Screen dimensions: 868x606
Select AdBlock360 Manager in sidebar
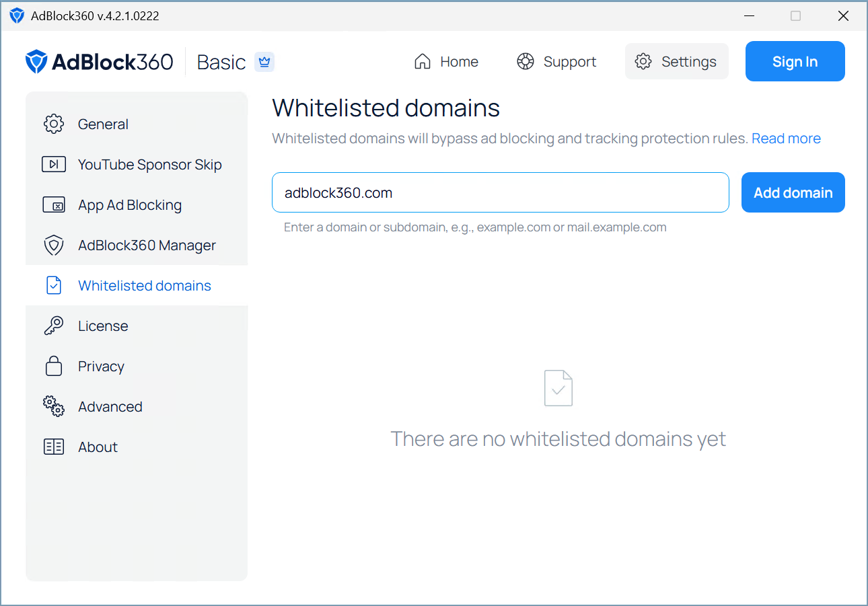point(137,245)
